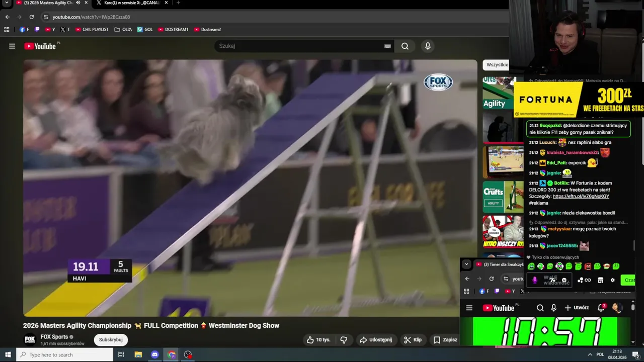This screenshot has height=362, width=644.
Task: Open the YouTube hamburger guide menu
Action: pos(12,46)
